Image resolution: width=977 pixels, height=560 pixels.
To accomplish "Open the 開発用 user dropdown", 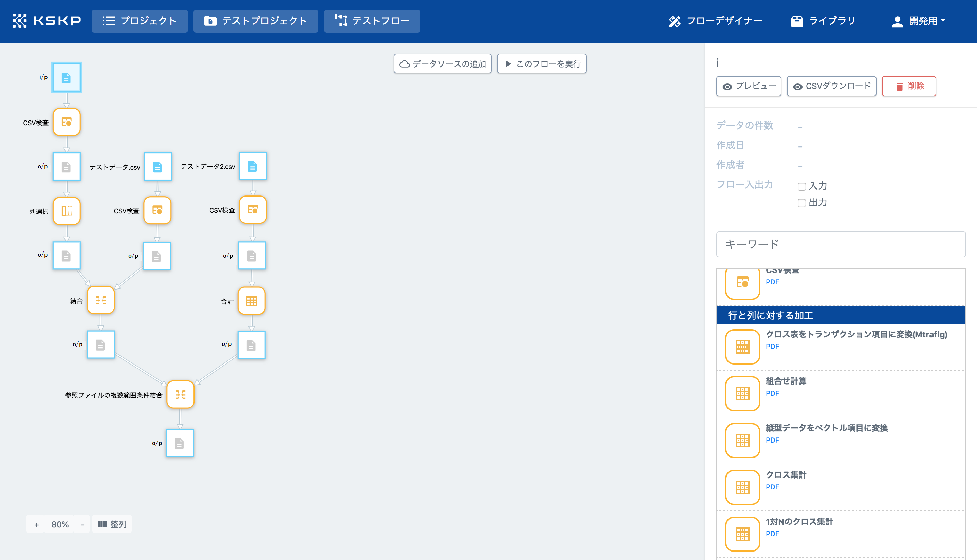I will coord(919,21).
